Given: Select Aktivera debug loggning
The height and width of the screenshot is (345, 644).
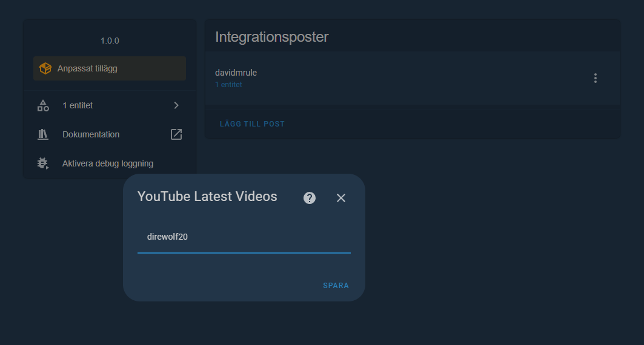Looking at the screenshot, I should pyautogui.click(x=110, y=163).
